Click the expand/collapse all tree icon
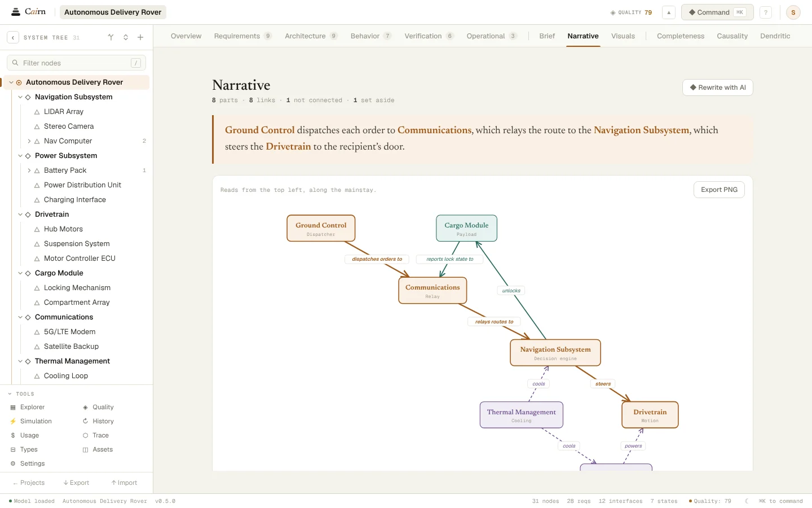812x508 pixels. pyautogui.click(x=126, y=38)
